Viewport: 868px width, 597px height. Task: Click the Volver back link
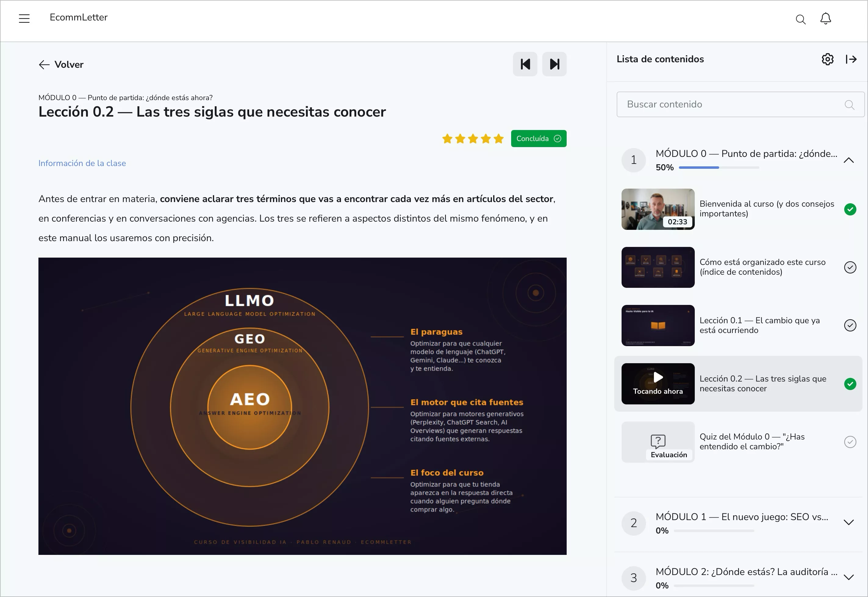click(61, 64)
